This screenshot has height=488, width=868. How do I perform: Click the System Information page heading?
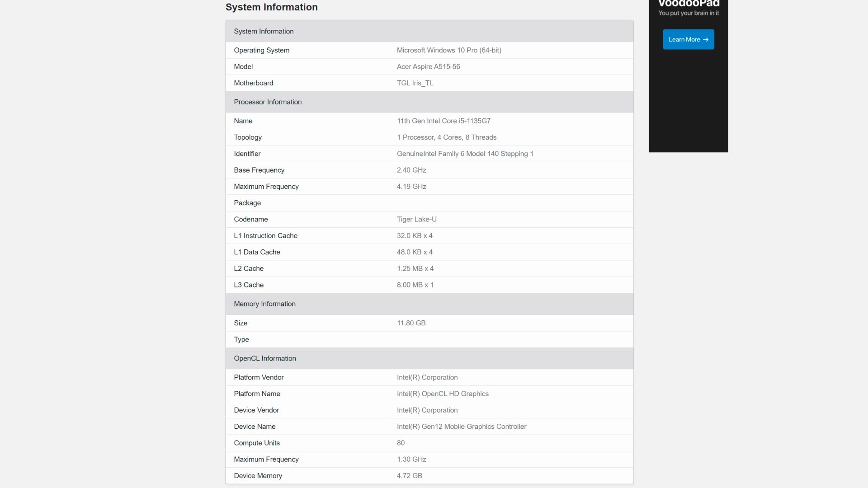click(x=271, y=7)
